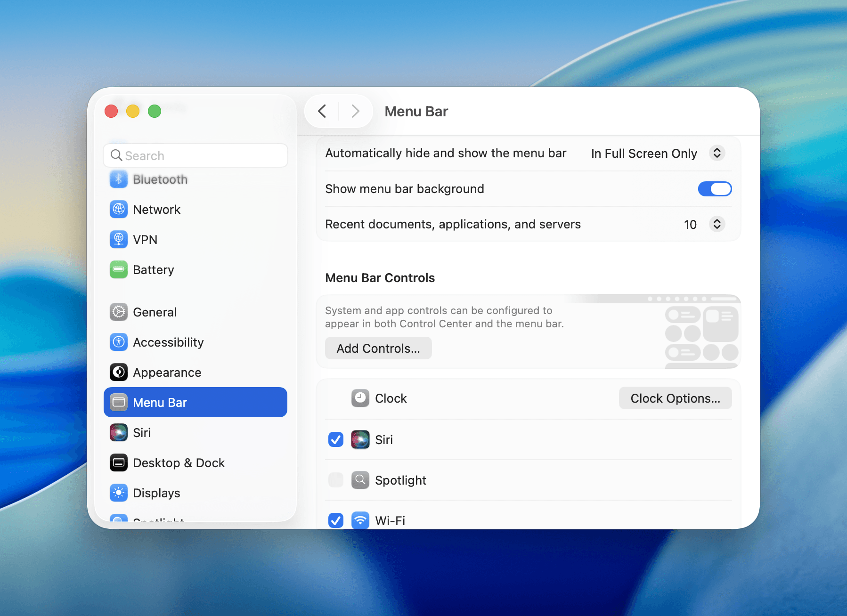Click the Menu Bar window title
The height and width of the screenshot is (616, 847).
[x=416, y=112]
